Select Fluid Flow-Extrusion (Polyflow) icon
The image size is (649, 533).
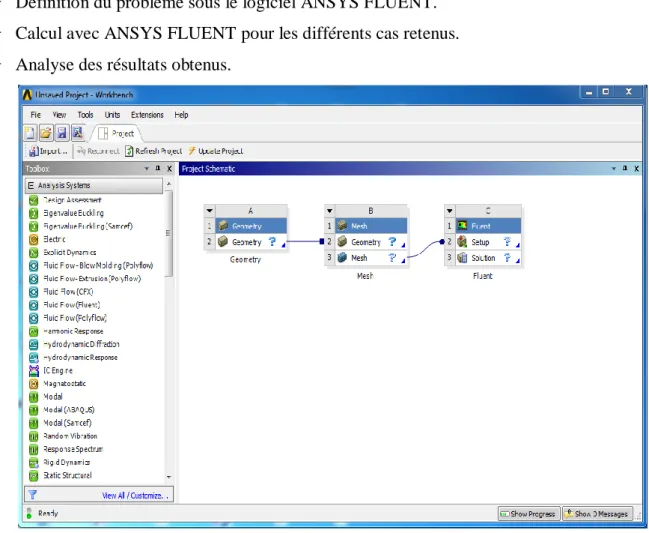tap(34, 279)
